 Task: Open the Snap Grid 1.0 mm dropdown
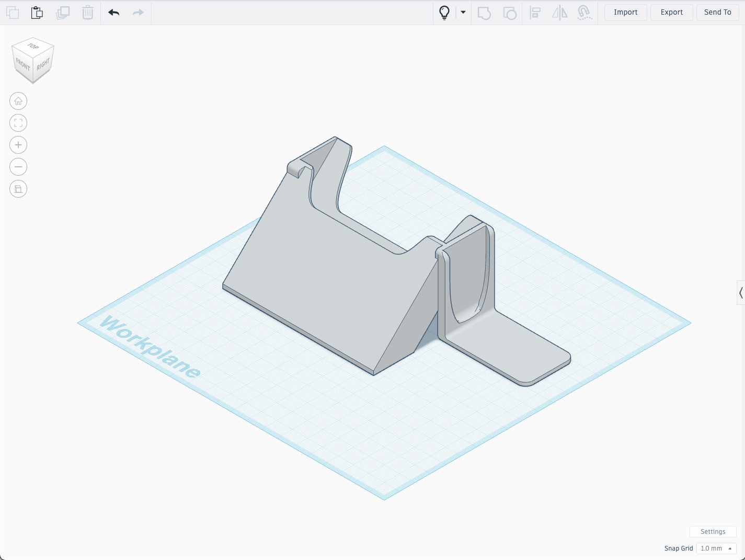click(x=716, y=548)
